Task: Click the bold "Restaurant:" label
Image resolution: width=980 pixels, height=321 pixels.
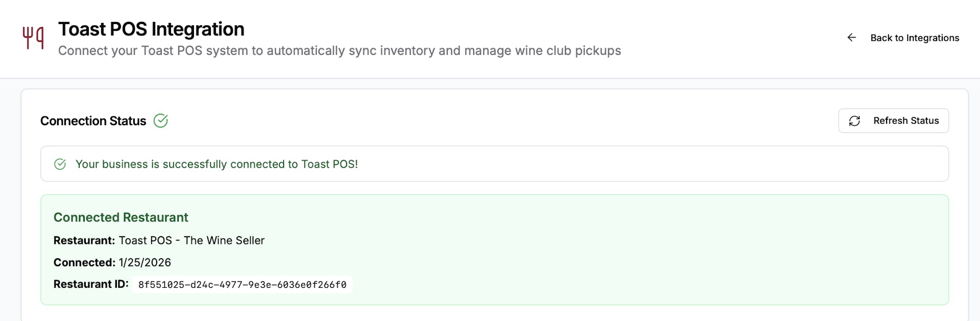Action: 84,240
